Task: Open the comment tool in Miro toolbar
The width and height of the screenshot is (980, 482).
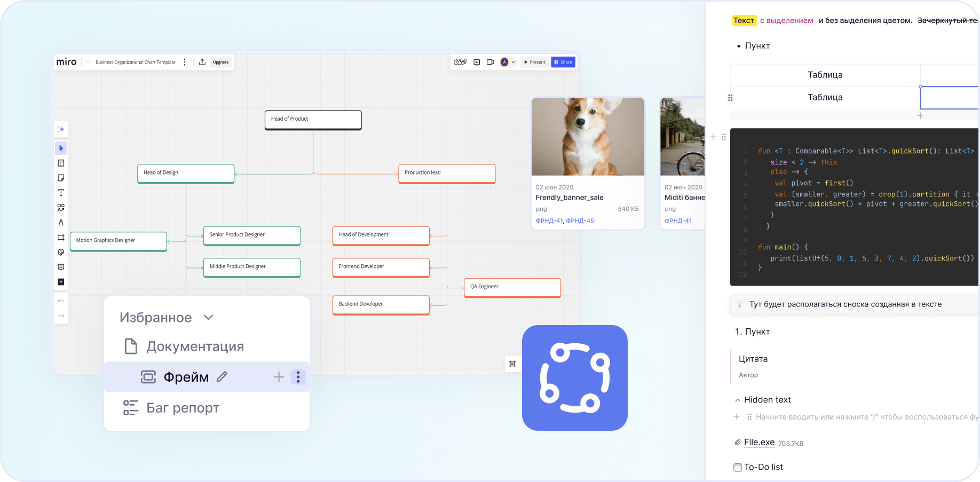Action: point(61,267)
